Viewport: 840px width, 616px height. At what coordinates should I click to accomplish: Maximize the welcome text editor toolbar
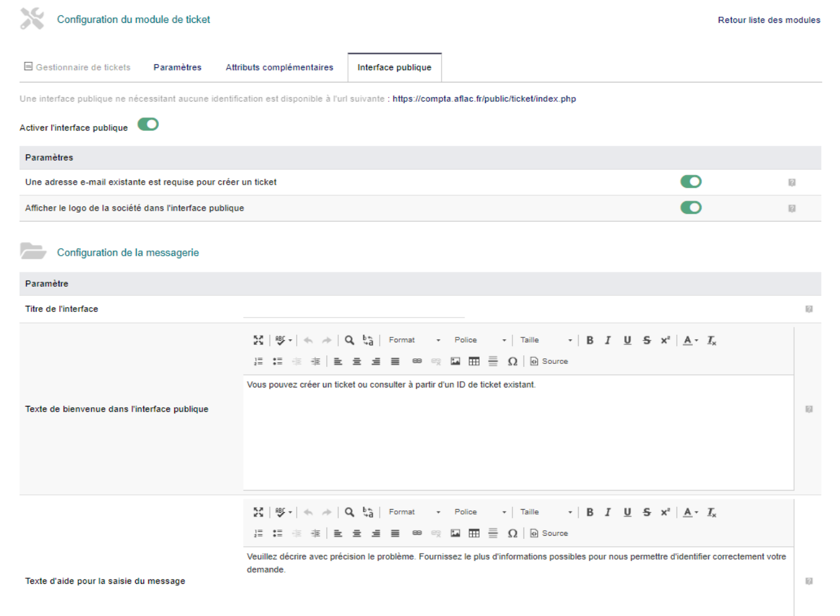(x=258, y=340)
